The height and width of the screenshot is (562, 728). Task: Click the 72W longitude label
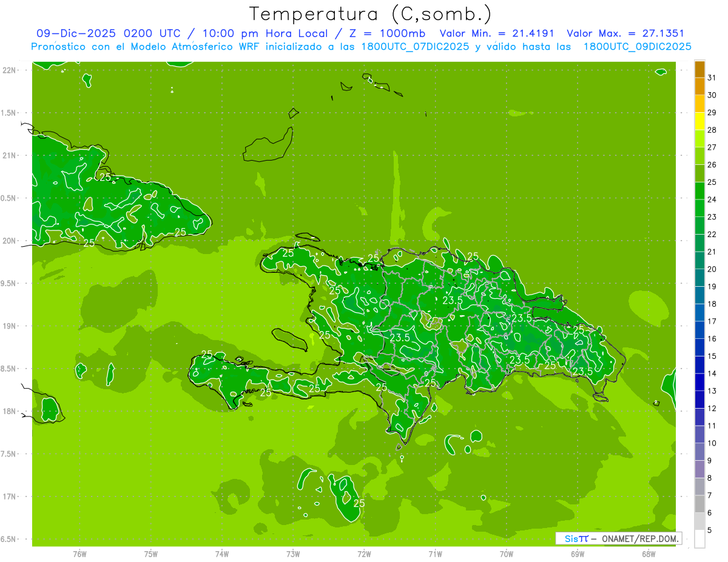(364, 554)
